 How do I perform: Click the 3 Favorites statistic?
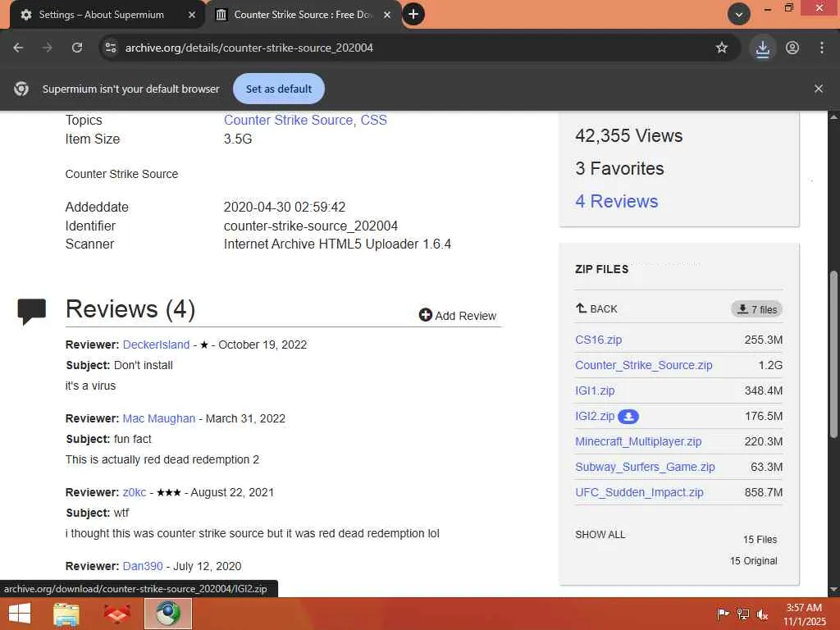click(619, 169)
